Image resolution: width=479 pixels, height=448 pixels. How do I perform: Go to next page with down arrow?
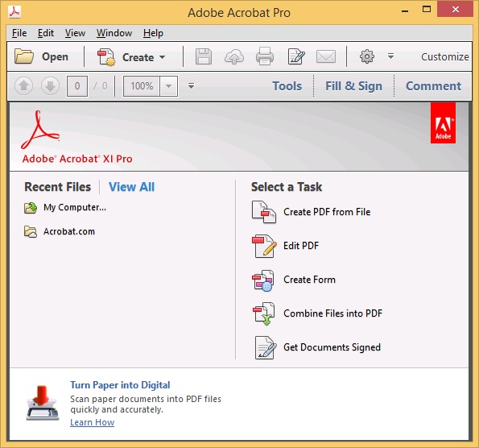[x=50, y=86]
